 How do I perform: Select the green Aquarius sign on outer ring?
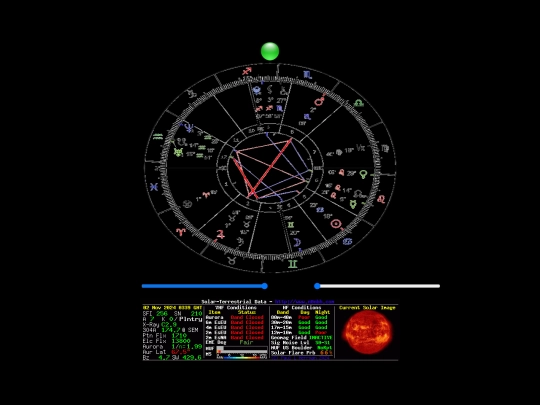158,137
